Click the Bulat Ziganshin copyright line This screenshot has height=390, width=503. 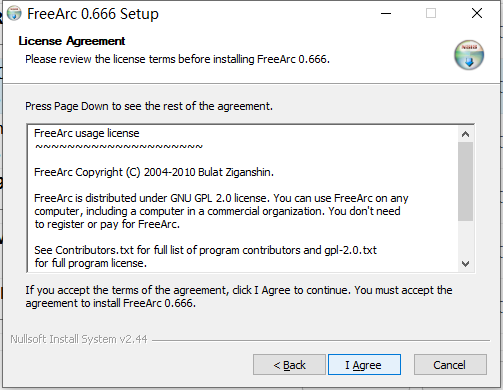(x=154, y=172)
